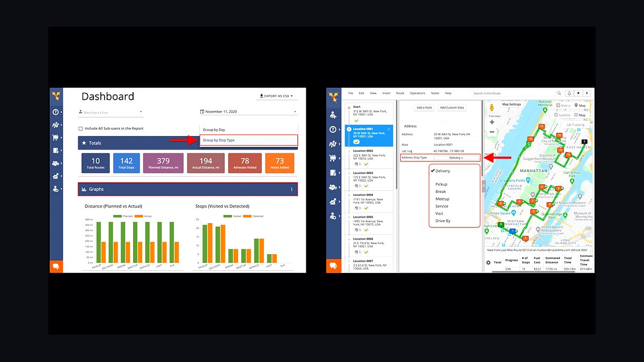This screenshot has height=362, width=644.
Task: Click the search magnifier icon in route editor
Action: click(559, 93)
